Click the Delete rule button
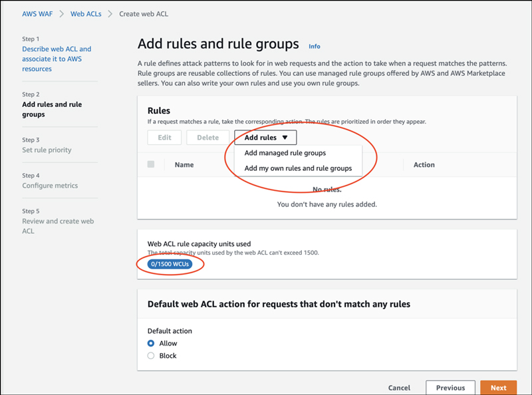532x395 pixels. [x=207, y=138]
